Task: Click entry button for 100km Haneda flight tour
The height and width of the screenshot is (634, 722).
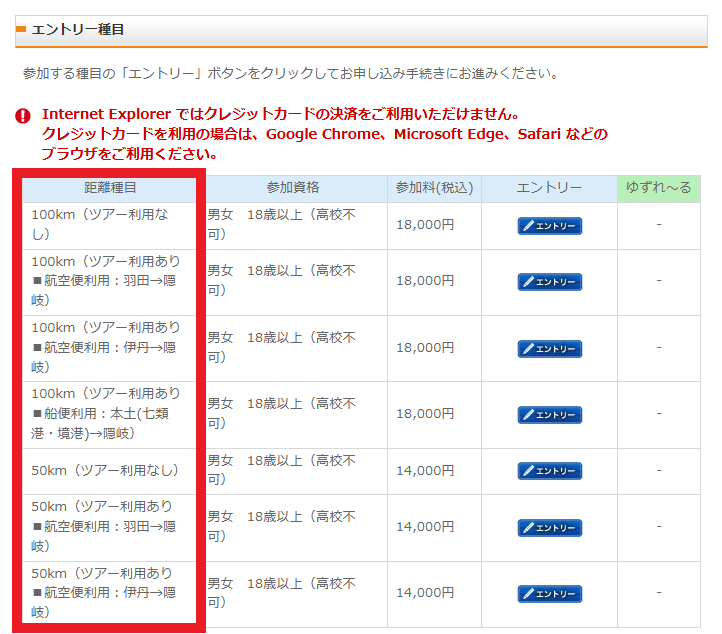Action: point(549,282)
